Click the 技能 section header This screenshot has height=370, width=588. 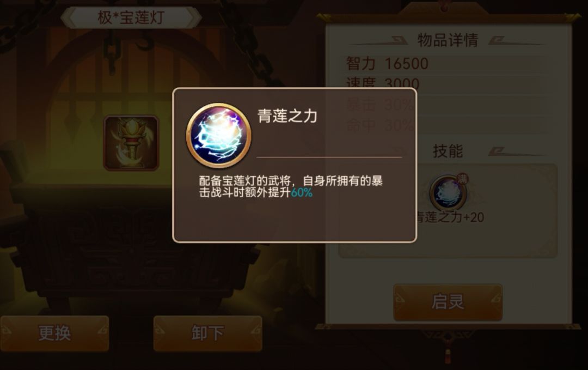coord(448,151)
